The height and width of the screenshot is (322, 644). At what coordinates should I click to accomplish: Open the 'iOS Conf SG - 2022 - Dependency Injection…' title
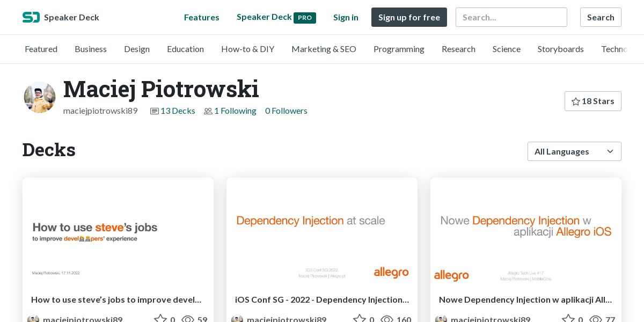(322, 299)
